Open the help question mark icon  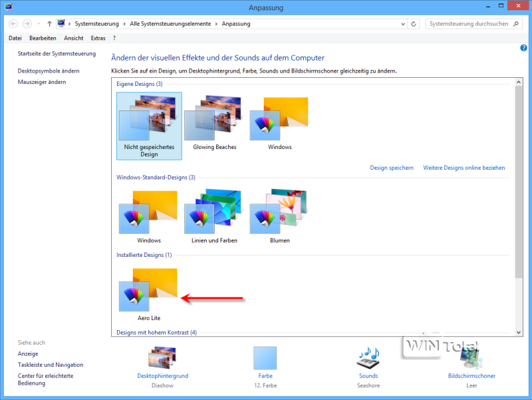[523, 48]
